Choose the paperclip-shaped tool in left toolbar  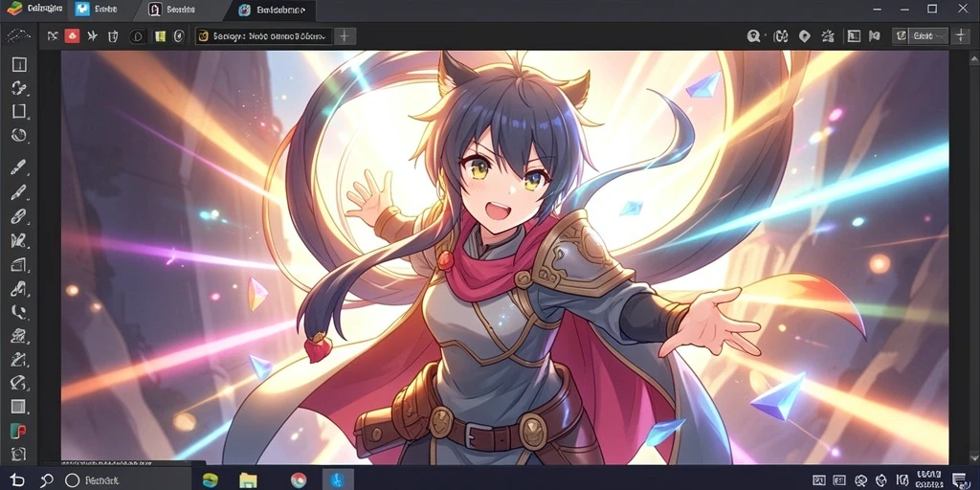(19, 216)
